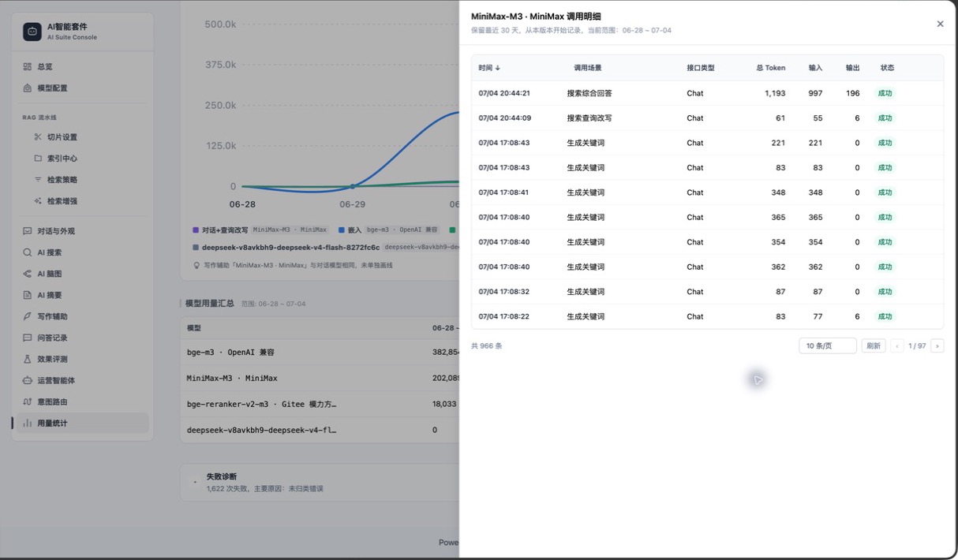Select row timestamp 07/04 20:44:21

click(504, 93)
